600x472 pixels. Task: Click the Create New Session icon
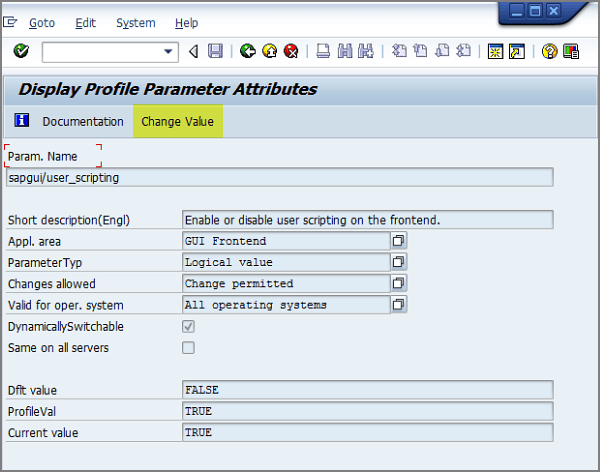pos(495,51)
